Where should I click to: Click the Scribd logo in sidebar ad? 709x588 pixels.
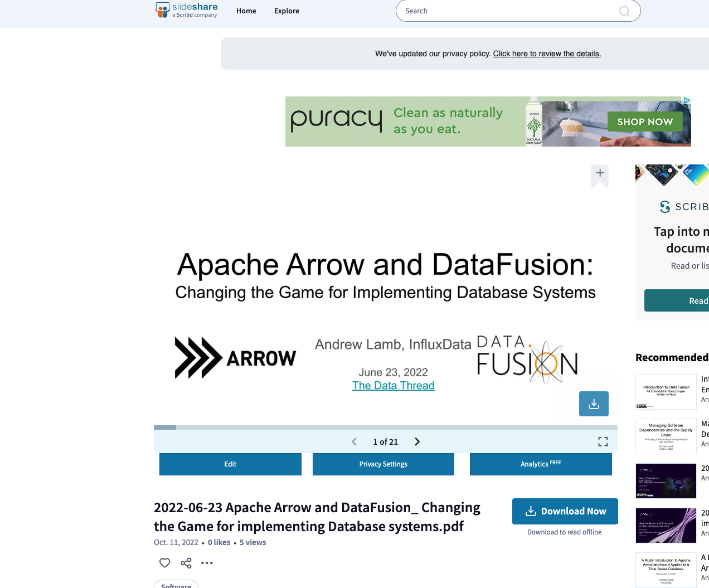click(684, 207)
